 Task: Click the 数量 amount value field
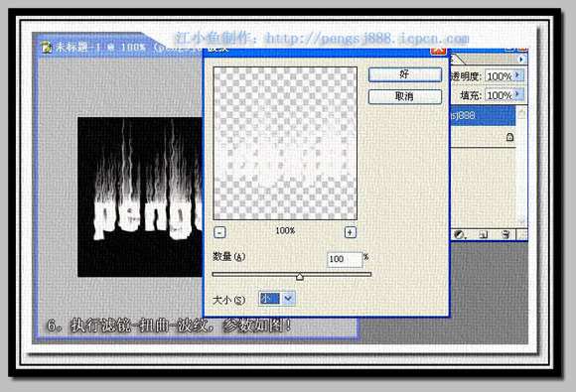coord(345,259)
